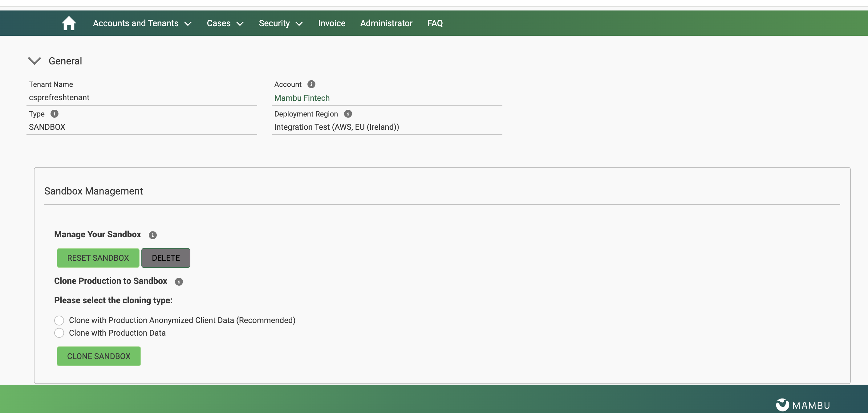Click info icon next to Clone Production to Sandbox
The height and width of the screenshot is (413, 868).
tap(179, 281)
